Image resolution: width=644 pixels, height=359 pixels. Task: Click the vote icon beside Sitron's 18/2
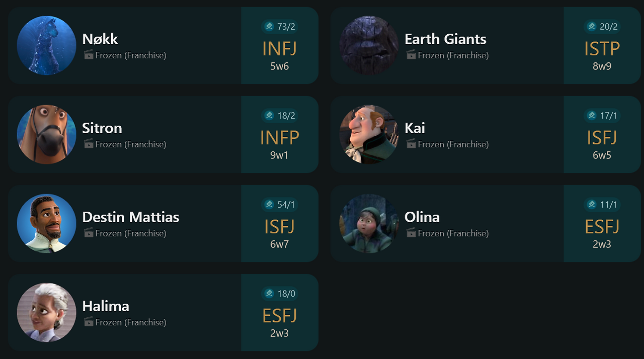pyautogui.click(x=269, y=116)
